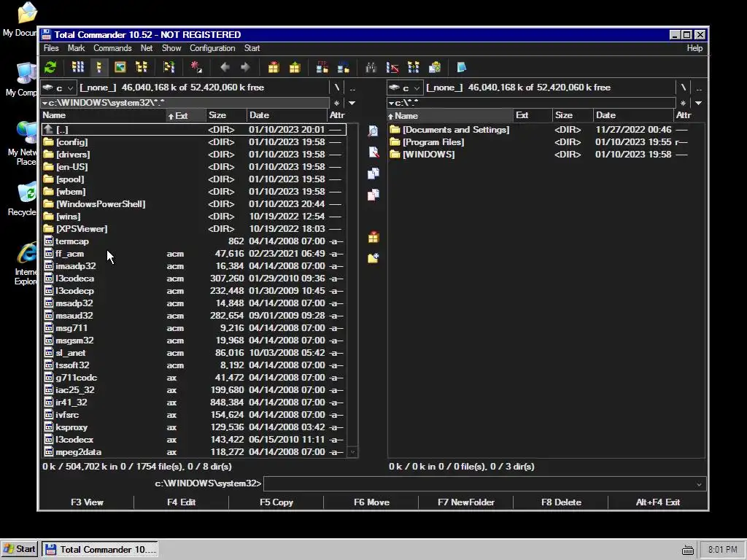The height and width of the screenshot is (560, 747).
Task: Enable thumbnail view toolbar icon
Action: 120,67
